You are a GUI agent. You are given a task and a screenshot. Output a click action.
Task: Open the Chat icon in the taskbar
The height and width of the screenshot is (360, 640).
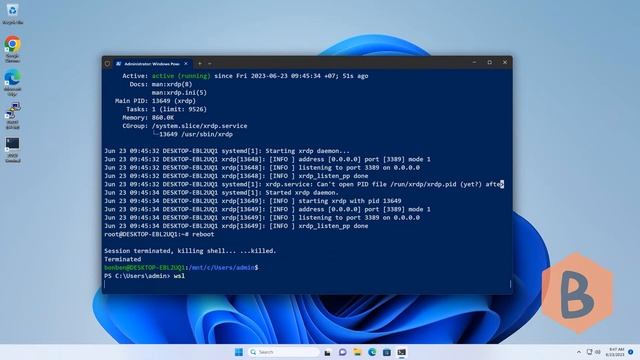342,352
